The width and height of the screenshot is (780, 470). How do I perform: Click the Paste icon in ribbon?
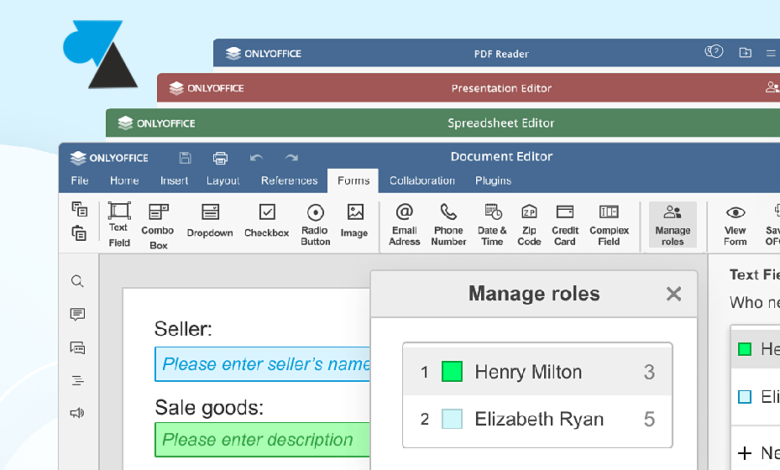(x=80, y=233)
